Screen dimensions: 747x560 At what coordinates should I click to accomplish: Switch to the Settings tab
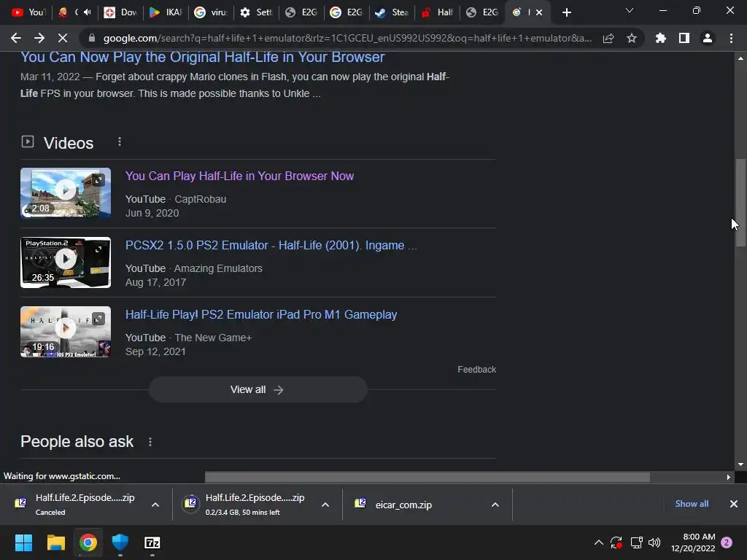click(256, 12)
